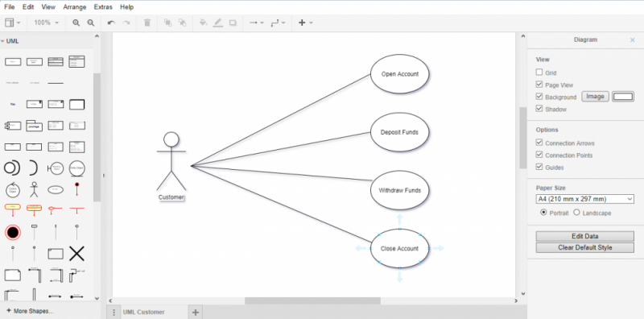This screenshot has height=319, width=644.
Task: Open the Arrange menu
Action: pos(75,7)
